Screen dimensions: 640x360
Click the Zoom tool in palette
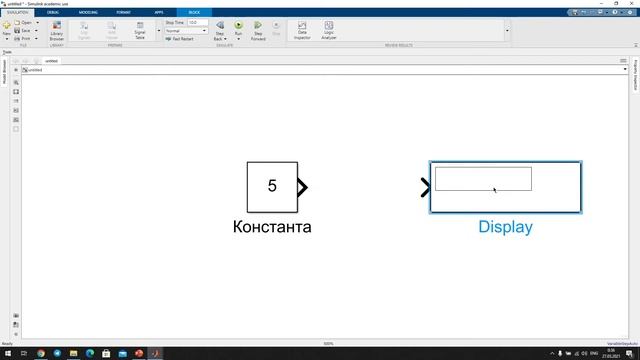click(16, 82)
